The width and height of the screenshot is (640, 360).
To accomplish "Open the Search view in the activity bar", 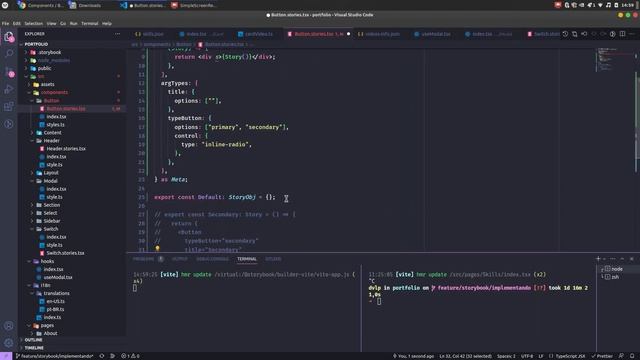I will point(9,53).
